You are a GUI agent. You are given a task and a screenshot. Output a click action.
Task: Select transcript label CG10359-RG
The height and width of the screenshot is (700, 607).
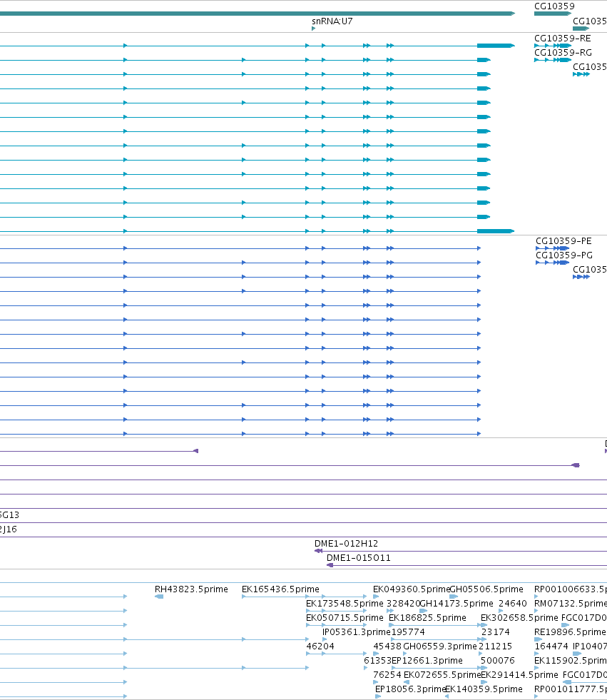563,53
